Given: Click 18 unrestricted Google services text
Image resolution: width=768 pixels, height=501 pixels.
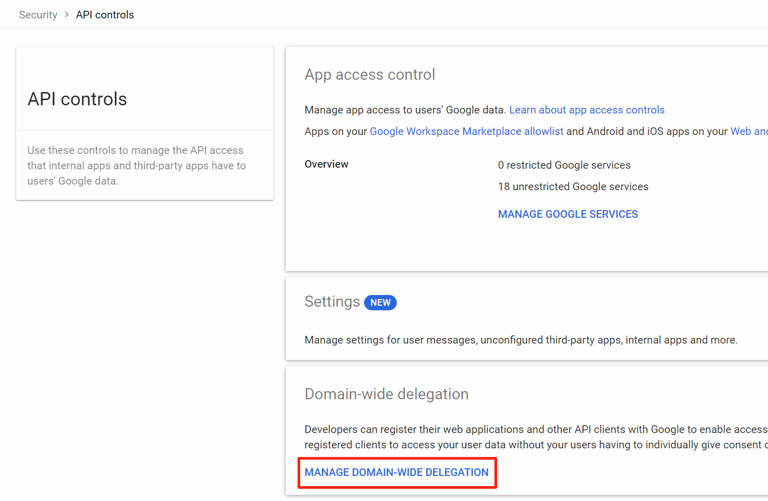Looking at the screenshot, I should click(x=573, y=187).
